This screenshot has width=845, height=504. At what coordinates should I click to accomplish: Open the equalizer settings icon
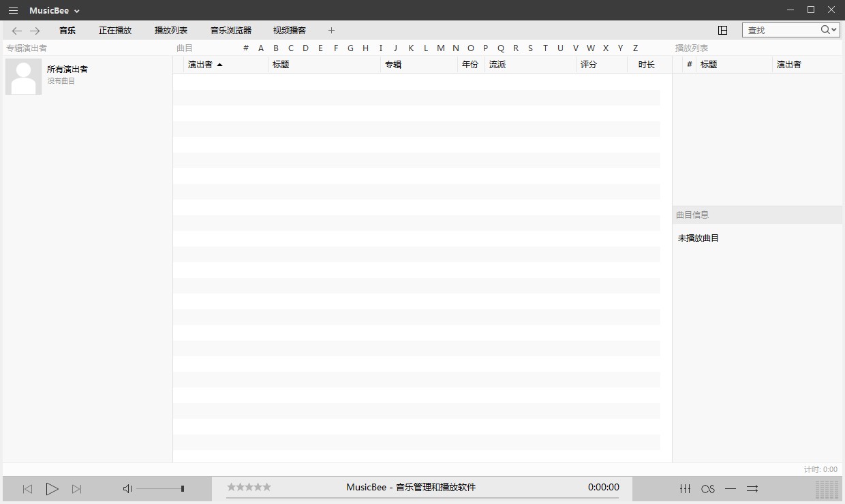click(x=686, y=489)
